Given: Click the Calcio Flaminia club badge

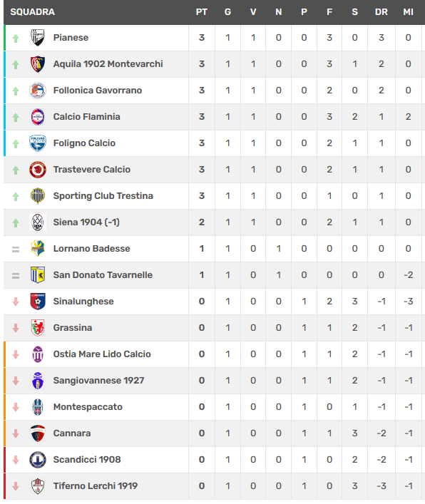Looking at the screenshot, I should [38, 117].
